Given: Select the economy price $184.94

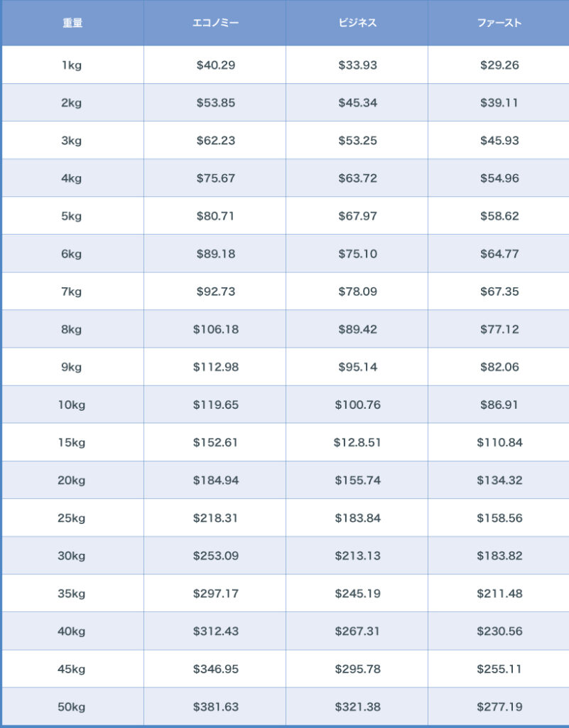Looking at the screenshot, I should 215,481.
